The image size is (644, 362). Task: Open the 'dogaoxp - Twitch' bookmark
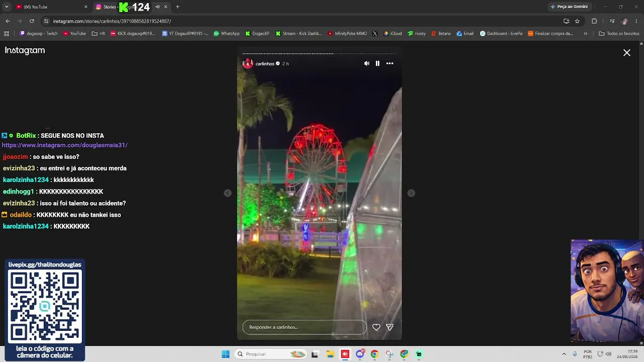coord(39,34)
